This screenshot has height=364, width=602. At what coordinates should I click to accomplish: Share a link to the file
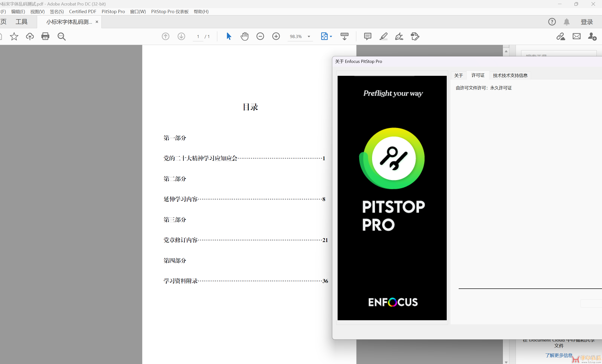(560, 36)
